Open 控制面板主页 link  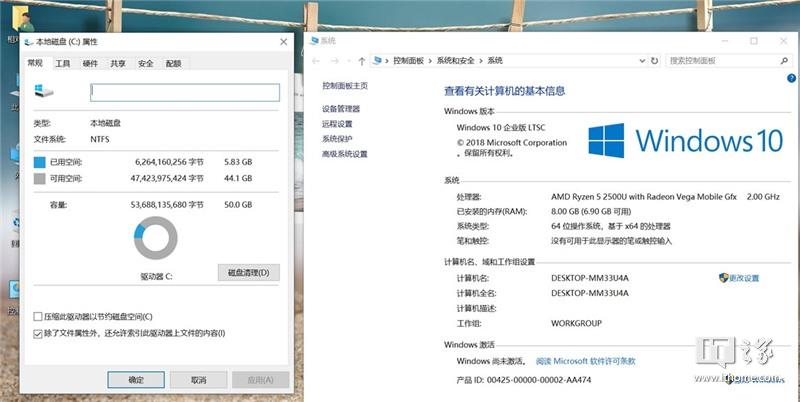345,86
